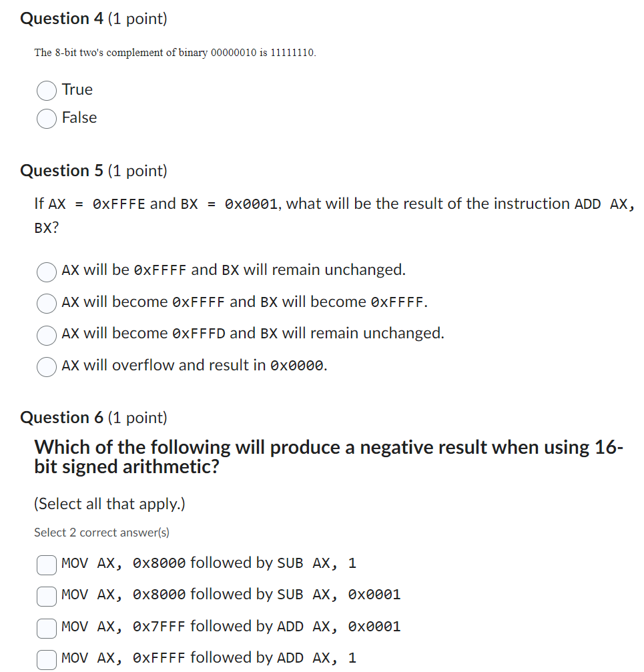
Task: Click the '(1 point)' label beside Question 5
Action: [x=137, y=171]
